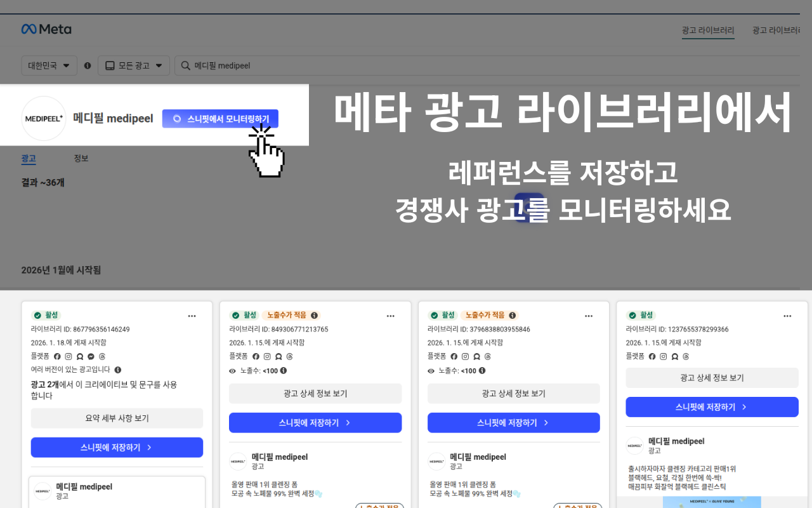Click the 출시하자마자 클렌징 카테고리 판매1위 ad text

click(x=682, y=469)
